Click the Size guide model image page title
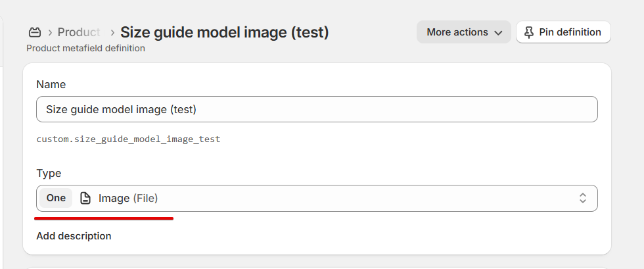This screenshot has width=644, height=269. pyautogui.click(x=225, y=32)
